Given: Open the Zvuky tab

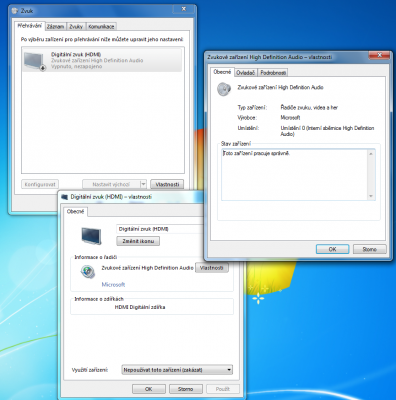Looking at the screenshot, I should [76, 26].
